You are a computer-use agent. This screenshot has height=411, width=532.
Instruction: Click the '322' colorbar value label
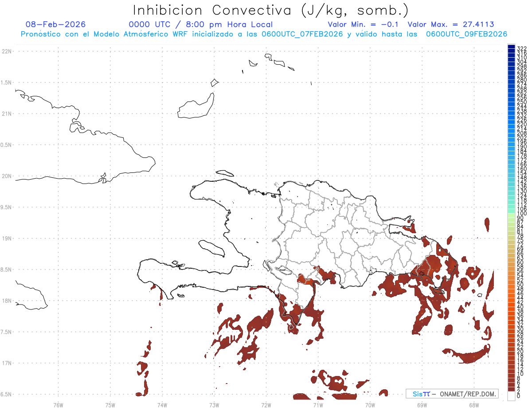[x=522, y=48]
